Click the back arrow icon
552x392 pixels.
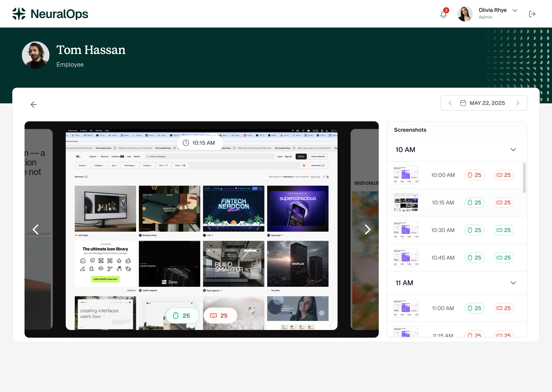click(34, 105)
